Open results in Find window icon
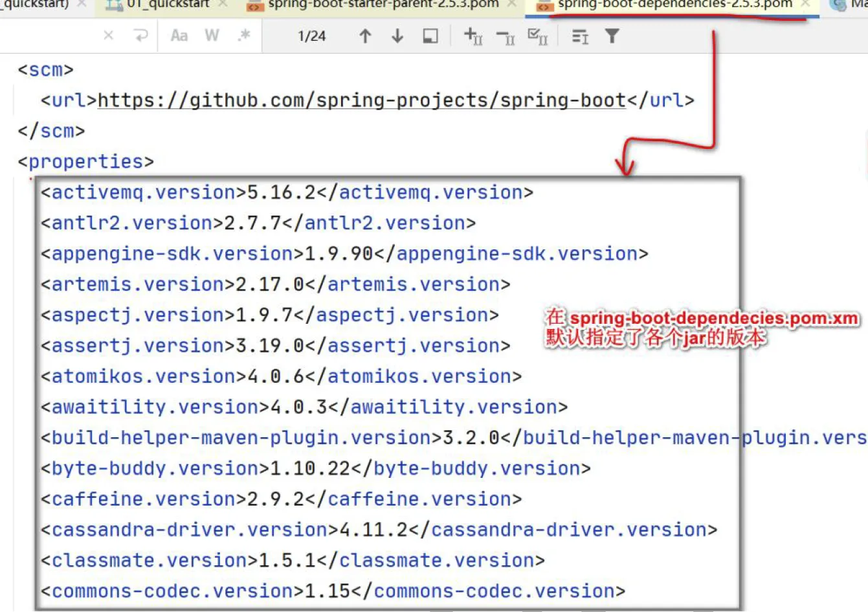 (430, 36)
